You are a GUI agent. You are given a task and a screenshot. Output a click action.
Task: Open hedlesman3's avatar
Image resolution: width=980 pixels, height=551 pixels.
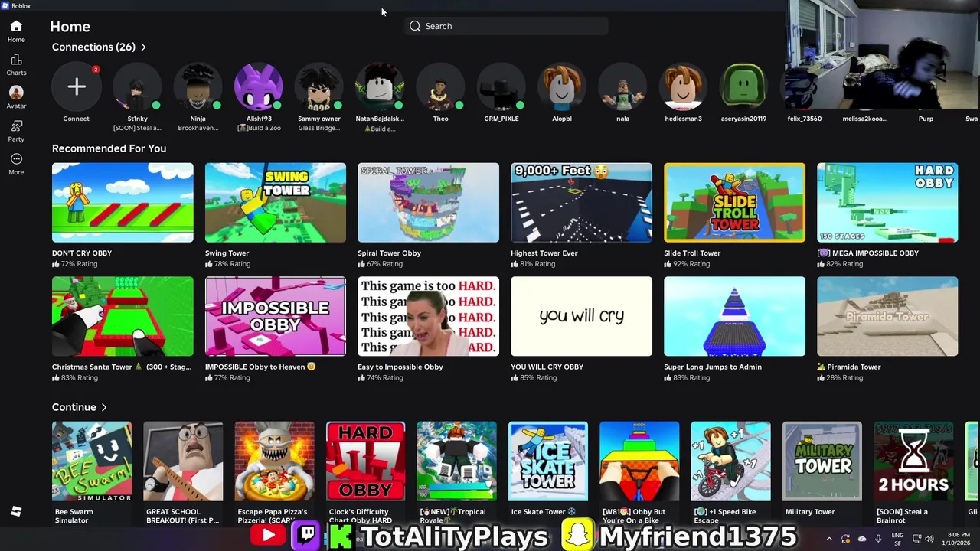click(683, 86)
